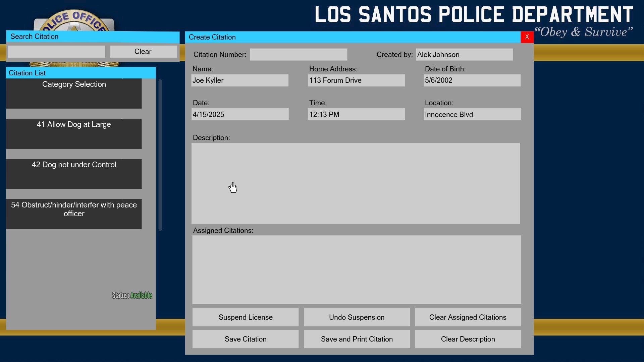Screen dimensions: 644x362
Task: Click inside the Description text area
Action: pos(356,183)
